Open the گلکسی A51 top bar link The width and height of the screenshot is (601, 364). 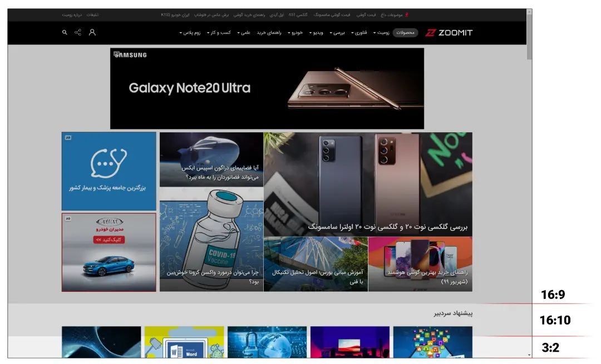click(298, 15)
